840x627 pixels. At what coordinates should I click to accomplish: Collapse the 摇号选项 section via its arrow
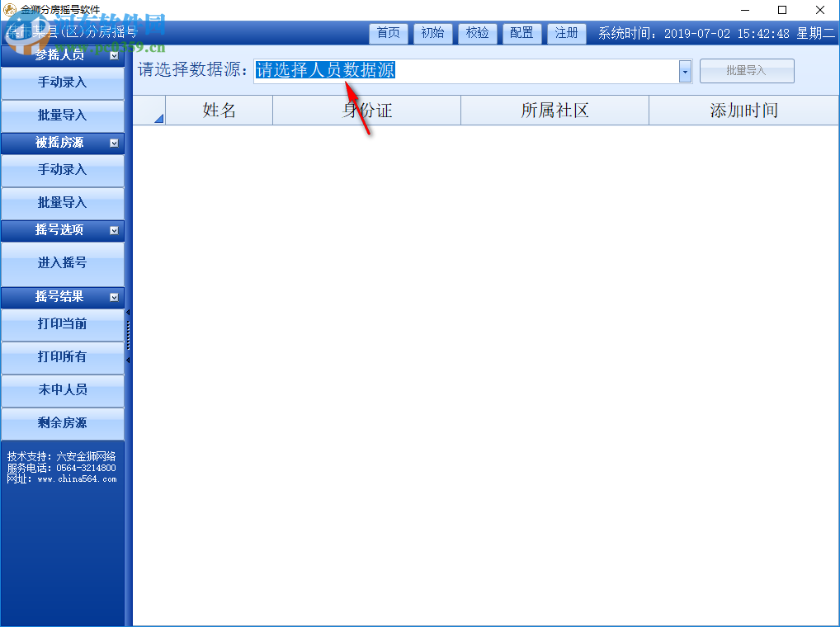116,230
